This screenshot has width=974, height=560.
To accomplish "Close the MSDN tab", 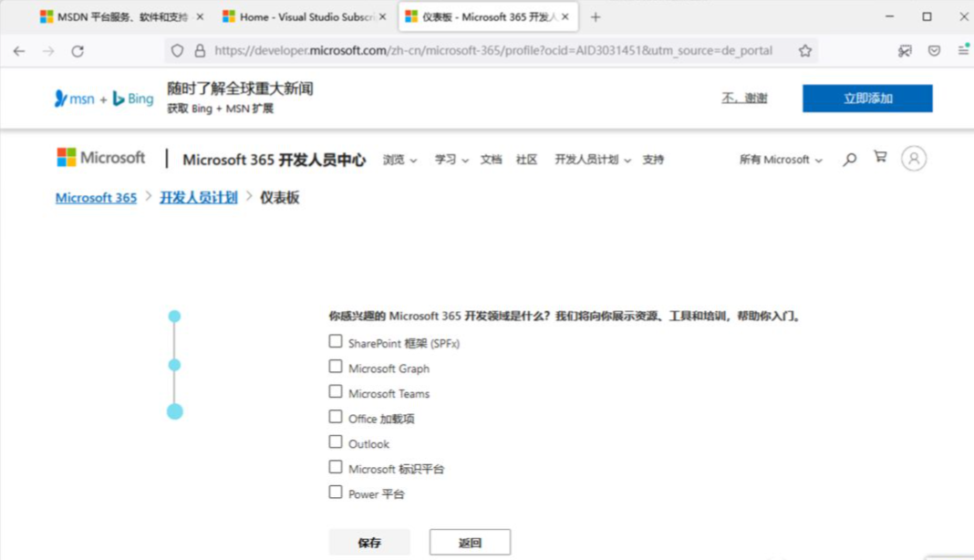I will pyautogui.click(x=200, y=17).
